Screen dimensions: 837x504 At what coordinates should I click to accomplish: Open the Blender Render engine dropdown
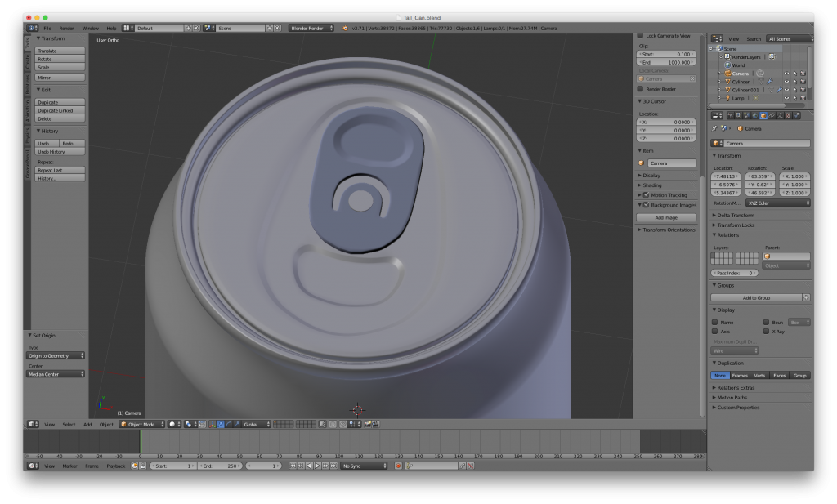311,28
